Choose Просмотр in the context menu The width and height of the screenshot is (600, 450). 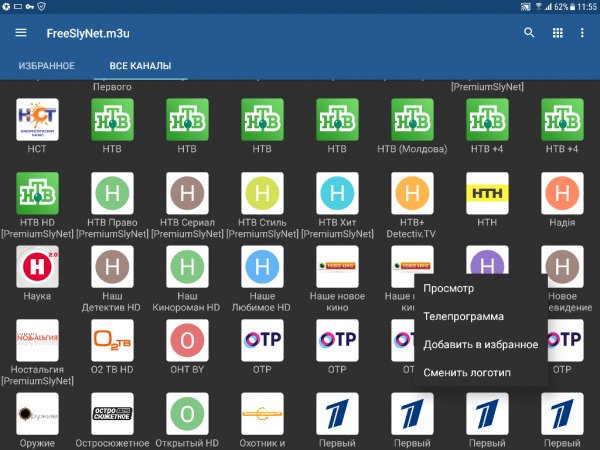pos(448,288)
